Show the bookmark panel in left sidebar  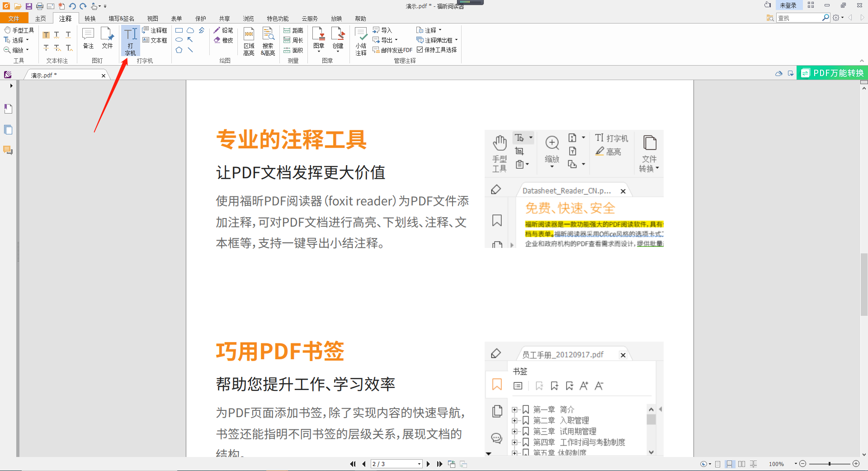coord(8,109)
